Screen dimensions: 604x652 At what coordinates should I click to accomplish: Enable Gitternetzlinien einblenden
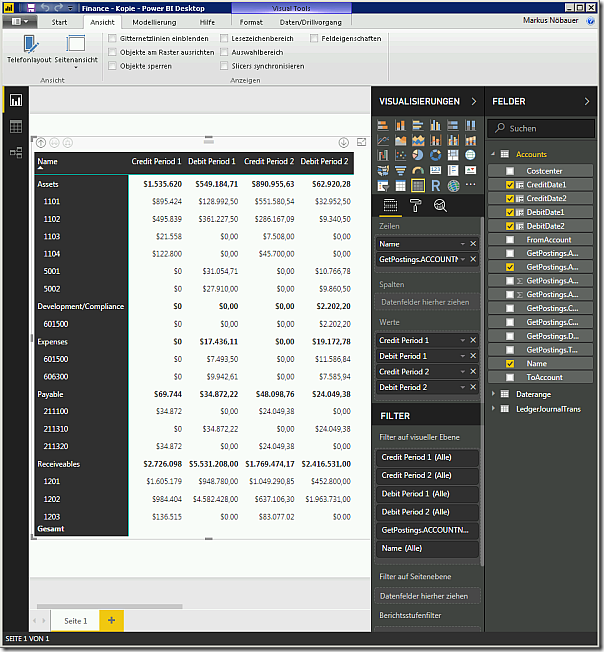click(x=112, y=38)
